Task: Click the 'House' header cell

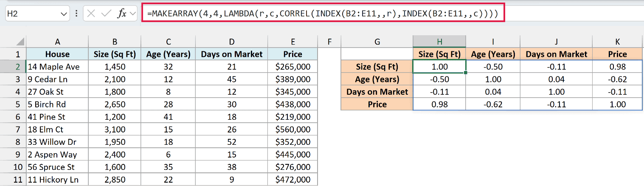Action: coord(57,54)
